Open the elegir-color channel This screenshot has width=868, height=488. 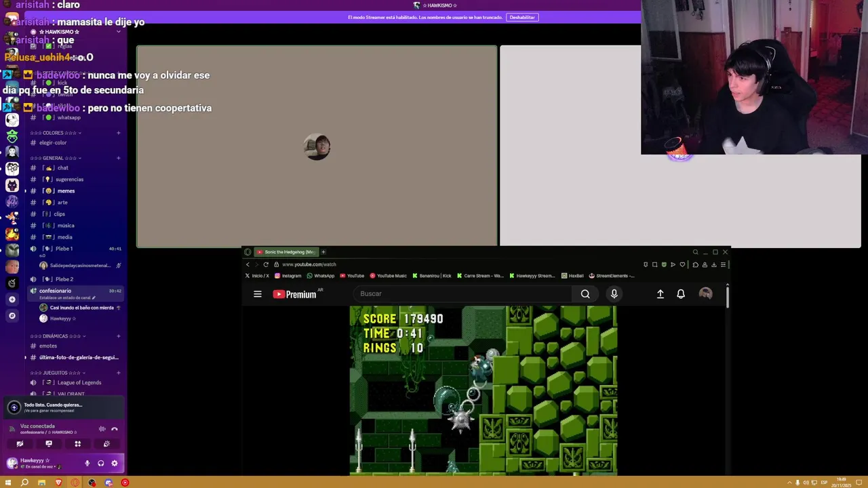pyautogui.click(x=75, y=143)
